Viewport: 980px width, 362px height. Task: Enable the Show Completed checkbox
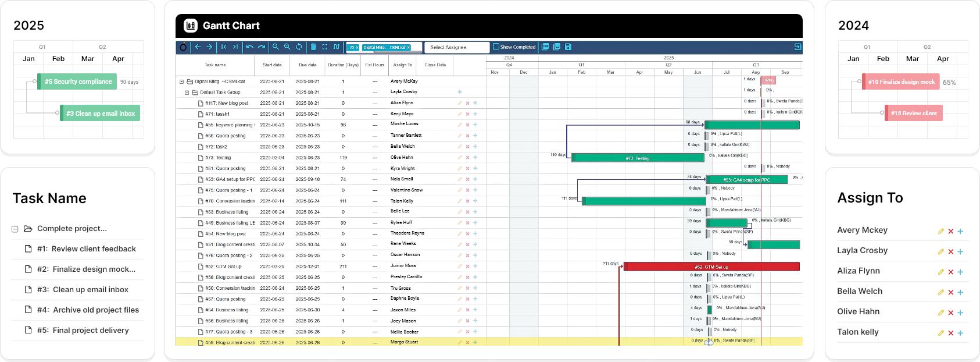[496, 47]
